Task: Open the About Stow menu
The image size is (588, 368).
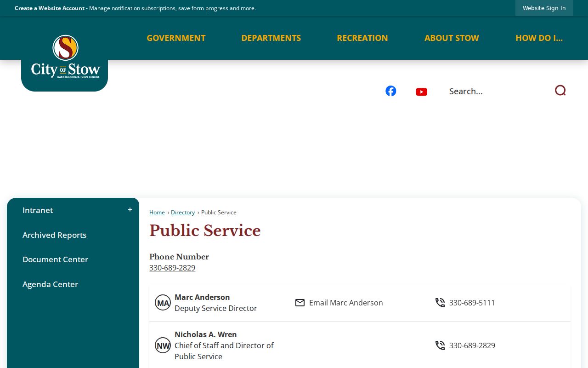Action: pyautogui.click(x=452, y=38)
